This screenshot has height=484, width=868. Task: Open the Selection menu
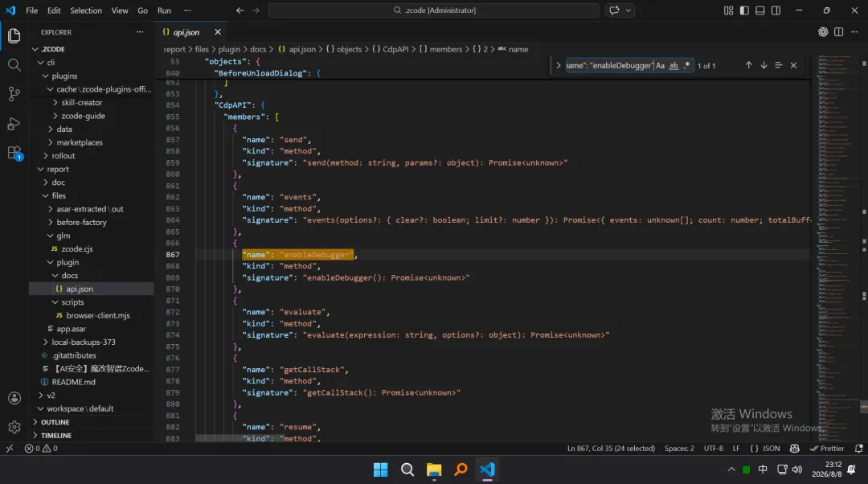point(86,10)
